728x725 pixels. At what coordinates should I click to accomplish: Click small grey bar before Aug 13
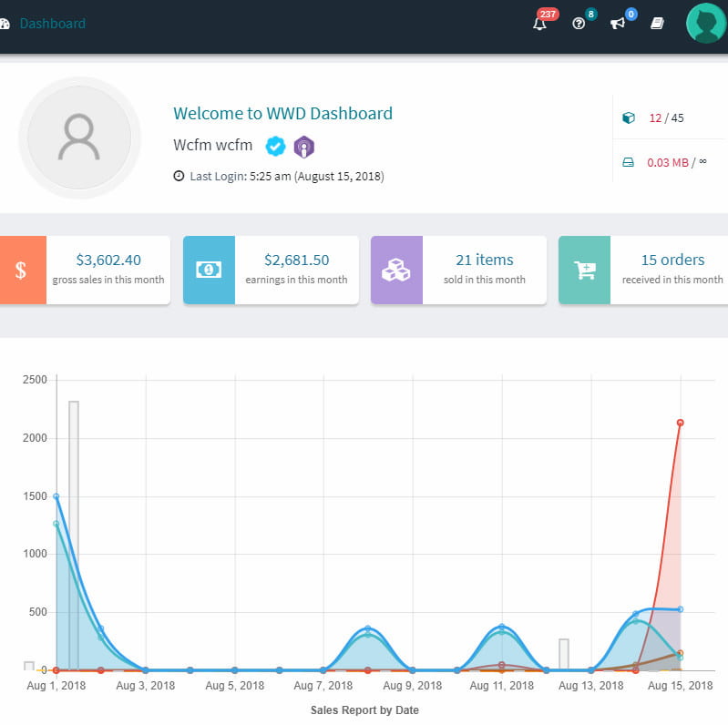(564, 654)
